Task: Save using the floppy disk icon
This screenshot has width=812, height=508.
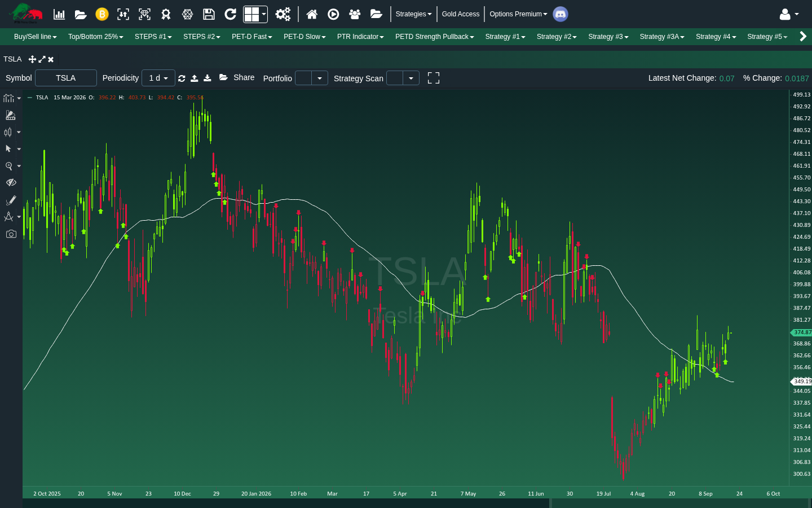Action: pos(209,14)
